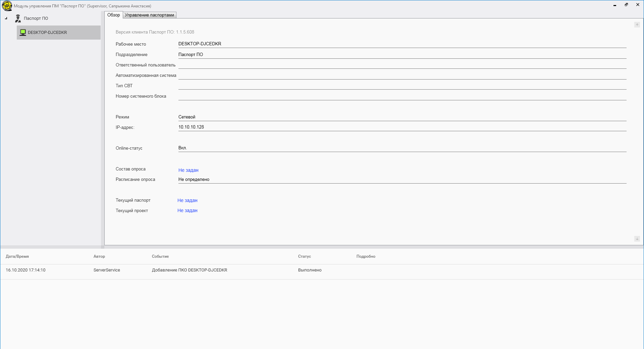Click the Номер системного блока field
The width and height of the screenshot is (644, 349).
click(x=402, y=96)
